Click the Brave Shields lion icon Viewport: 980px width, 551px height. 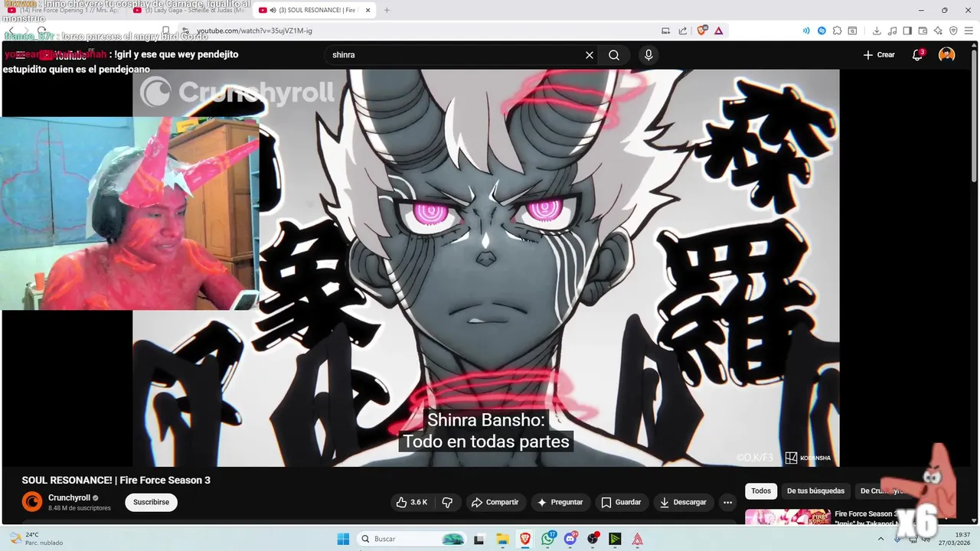point(702,31)
